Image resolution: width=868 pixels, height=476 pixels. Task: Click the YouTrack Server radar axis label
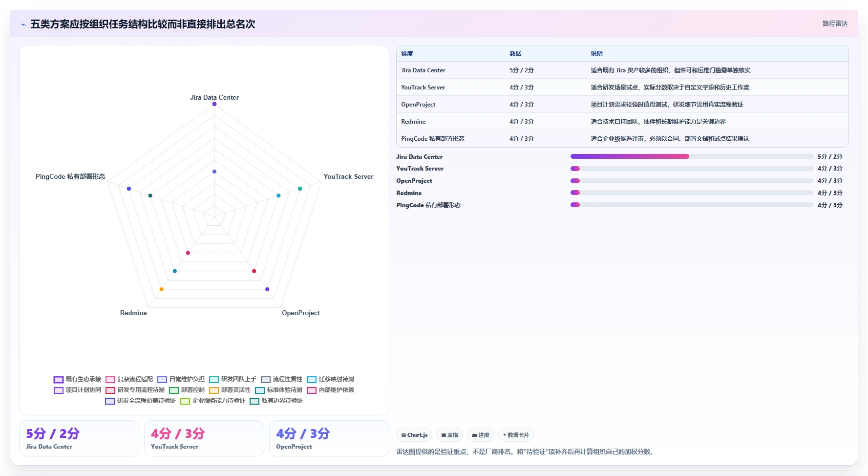348,177
